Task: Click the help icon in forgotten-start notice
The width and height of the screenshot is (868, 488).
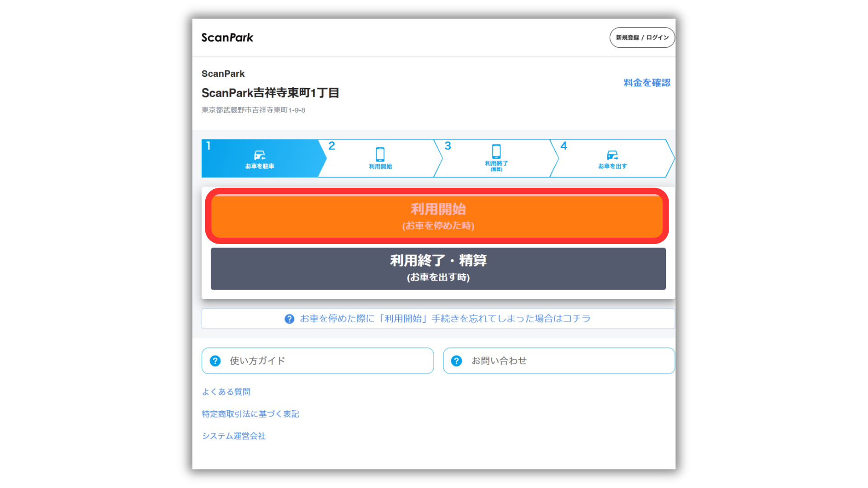Action: pos(289,319)
